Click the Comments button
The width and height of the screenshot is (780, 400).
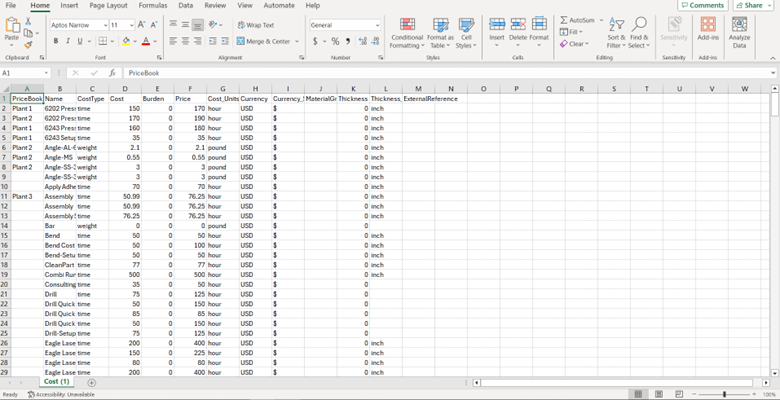[x=702, y=6]
